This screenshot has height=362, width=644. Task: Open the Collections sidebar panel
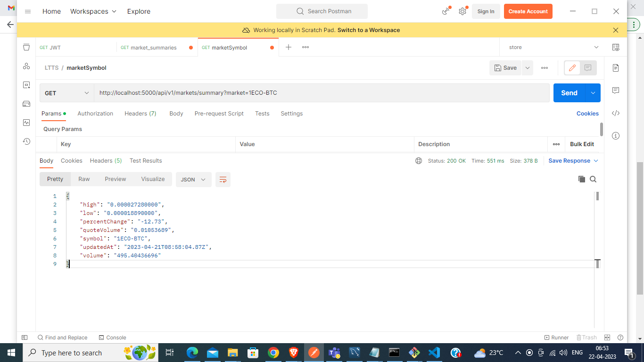tap(26, 47)
